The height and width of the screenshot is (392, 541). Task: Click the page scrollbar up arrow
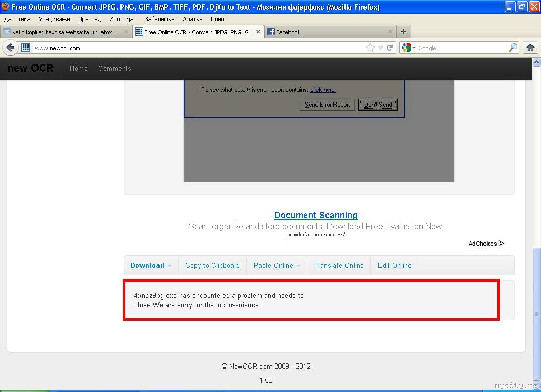(537, 62)
